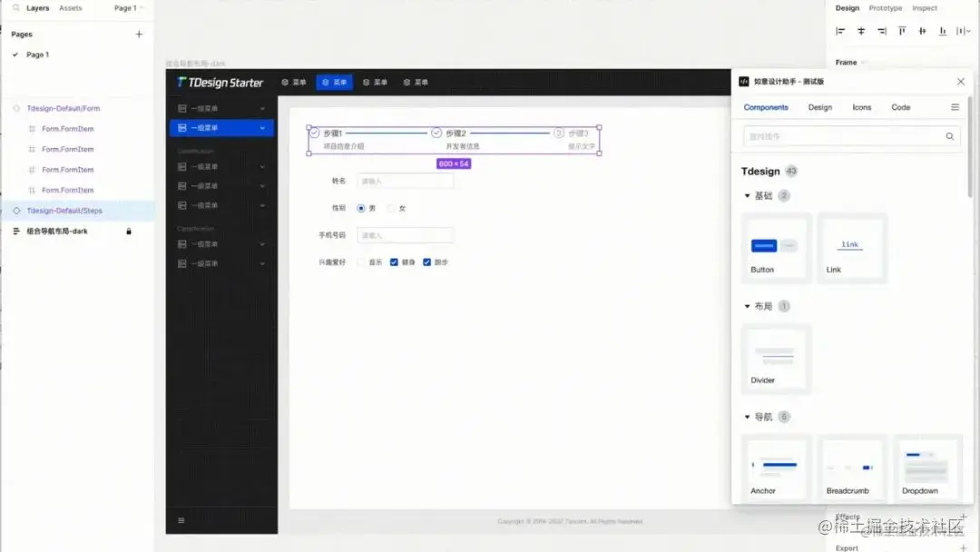Viewport: 980px width, 552px height.
Task: Add a new page with plus icon
Action: click(x=139, y=34)
